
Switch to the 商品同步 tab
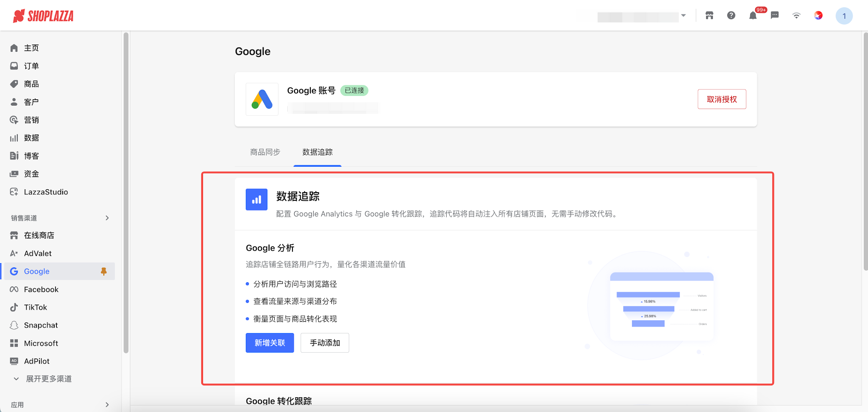(265, 152)
